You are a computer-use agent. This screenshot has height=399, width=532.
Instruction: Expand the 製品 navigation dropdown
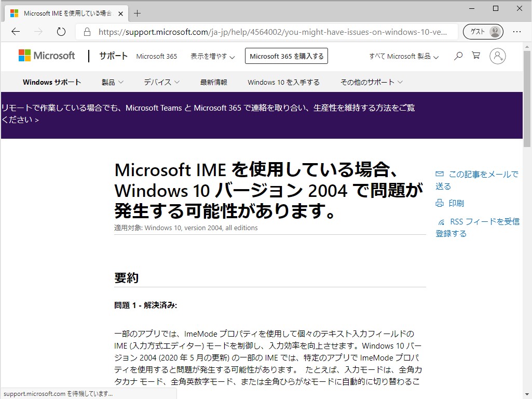coord(112,82)
